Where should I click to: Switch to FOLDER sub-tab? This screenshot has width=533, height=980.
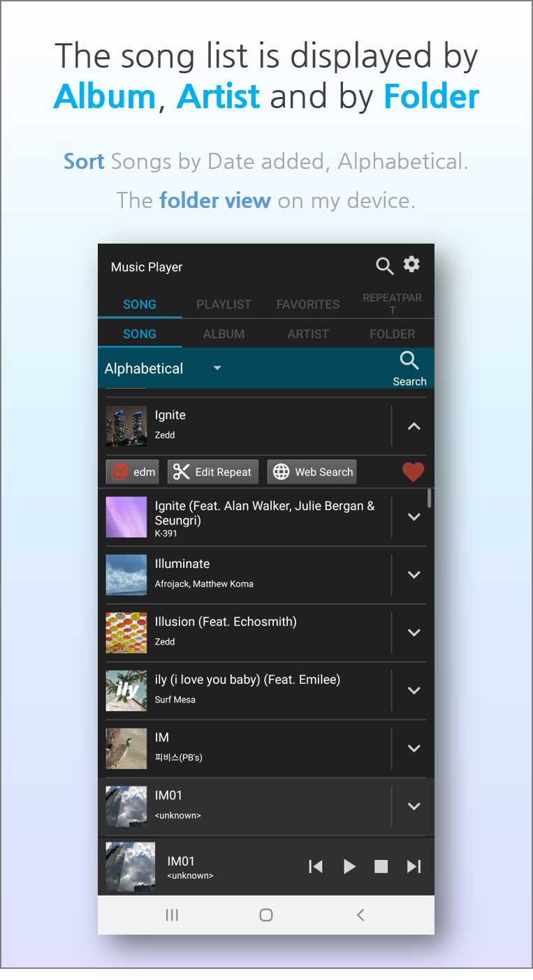[392, 334]
